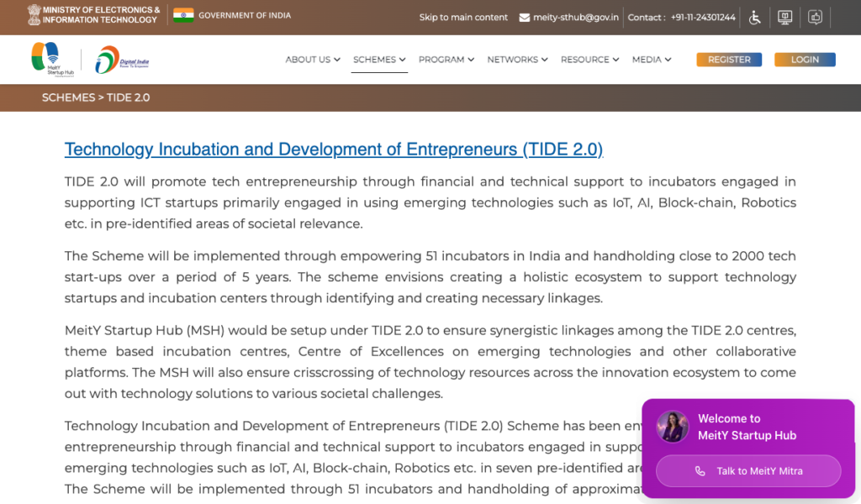861x504 pixels.
Task: Open the accessibility wheelchair icon
Action: click(755, 17)
